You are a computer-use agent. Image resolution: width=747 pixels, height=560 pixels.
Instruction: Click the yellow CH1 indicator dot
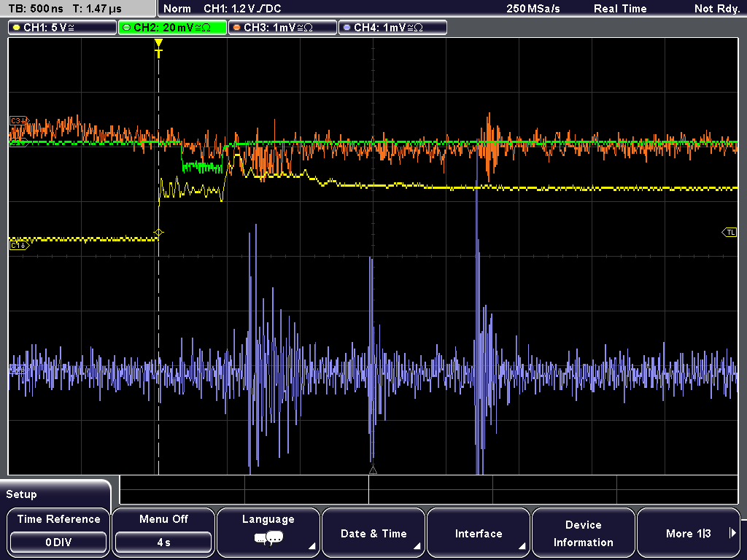click(17, 28)
